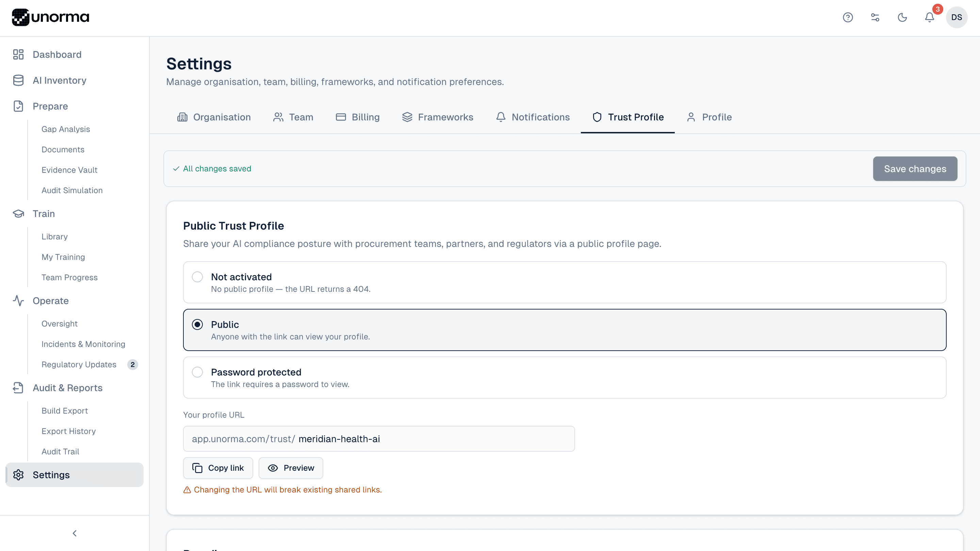
Task: Select the Public radio button
Action: 197,324
